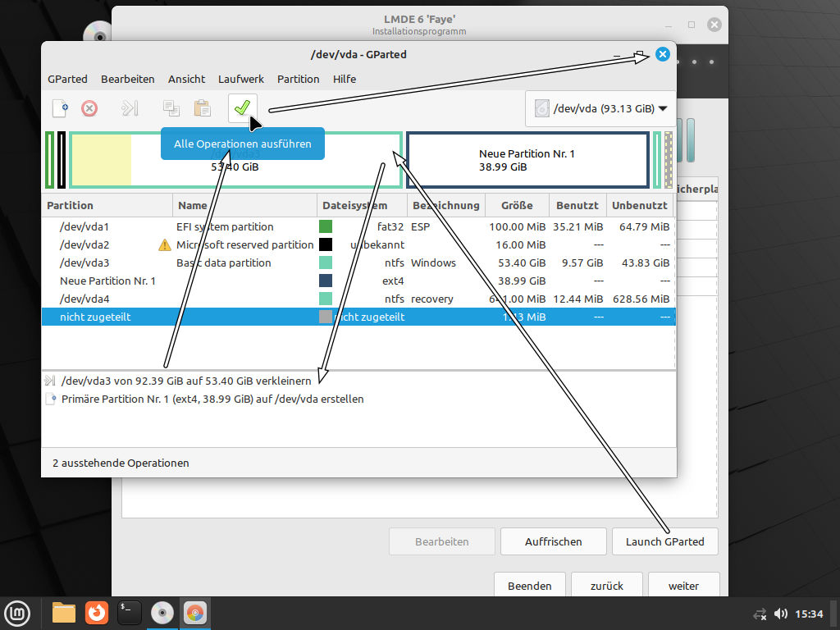Click the green fat32 color swatch
The width and height of the screenshot is (840, 630).
click(325, 226)
